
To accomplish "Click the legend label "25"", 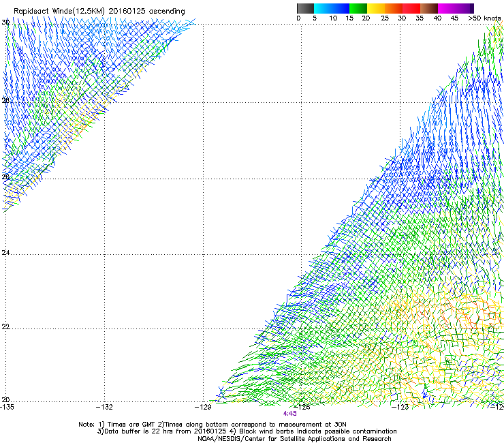I will tap(385, 18).
